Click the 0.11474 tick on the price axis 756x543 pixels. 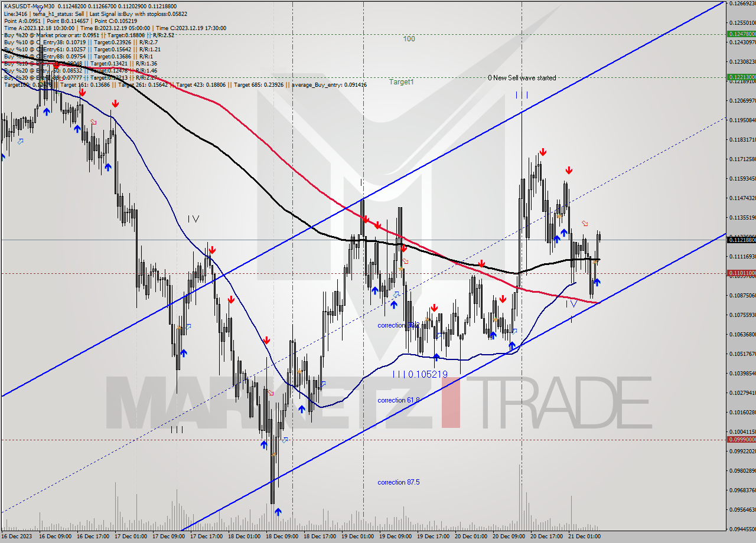click(x=742, y=198)
